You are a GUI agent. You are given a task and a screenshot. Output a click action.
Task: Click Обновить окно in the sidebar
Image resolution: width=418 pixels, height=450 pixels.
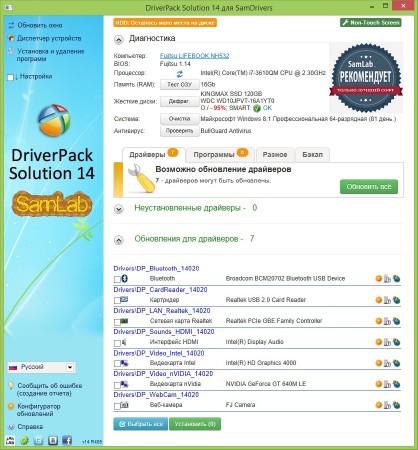click(x=40, y=25)
